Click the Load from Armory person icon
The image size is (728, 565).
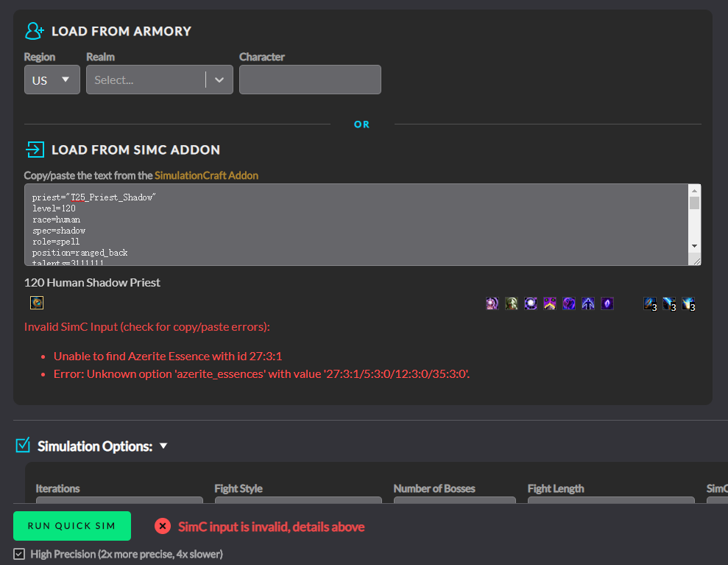[x=35, y=31]
